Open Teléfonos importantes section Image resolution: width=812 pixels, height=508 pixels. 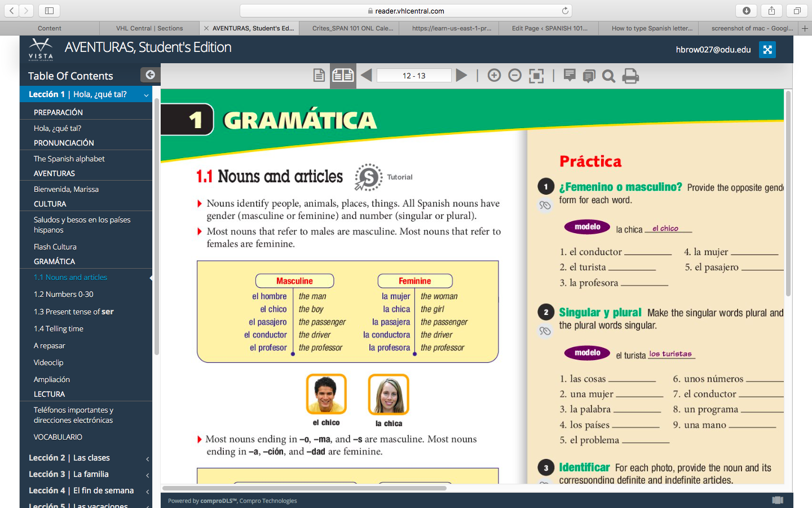point(73,415)
